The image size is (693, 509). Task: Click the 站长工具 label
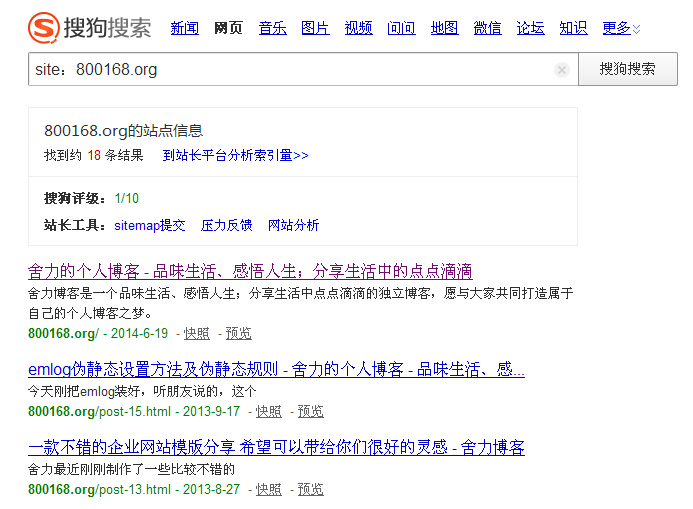[75, 225]
